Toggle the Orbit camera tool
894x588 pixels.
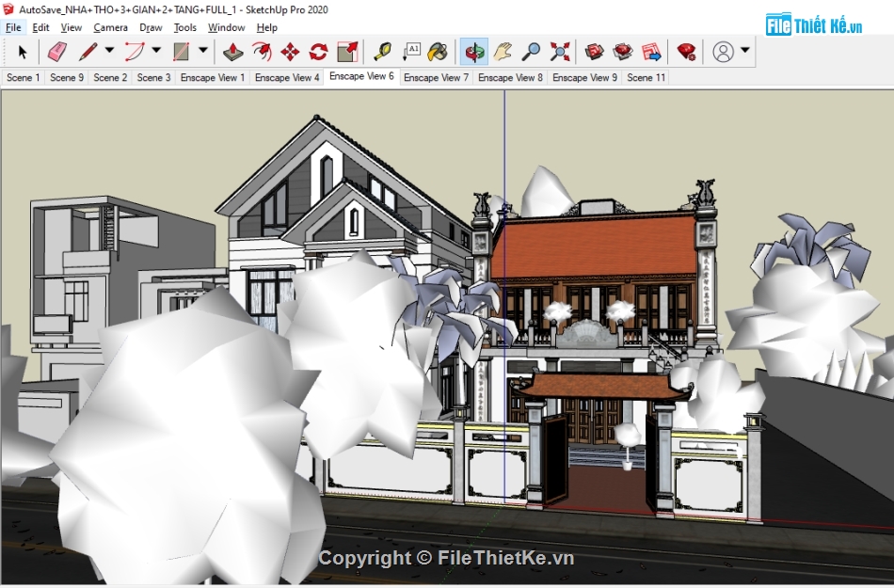pyautogui.click(x=473, y=52)
